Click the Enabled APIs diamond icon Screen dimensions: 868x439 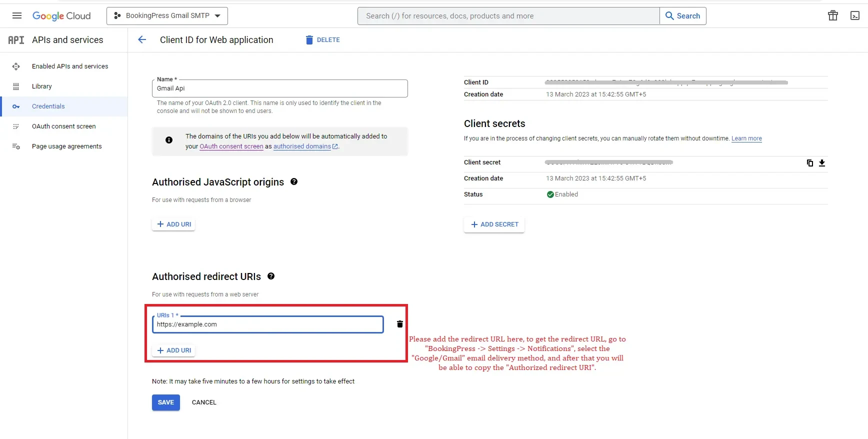[16, 66]
